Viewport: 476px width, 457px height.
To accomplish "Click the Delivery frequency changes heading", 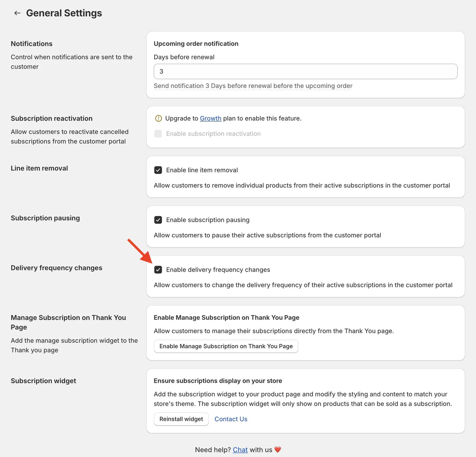I will click(x=56, y=268).
